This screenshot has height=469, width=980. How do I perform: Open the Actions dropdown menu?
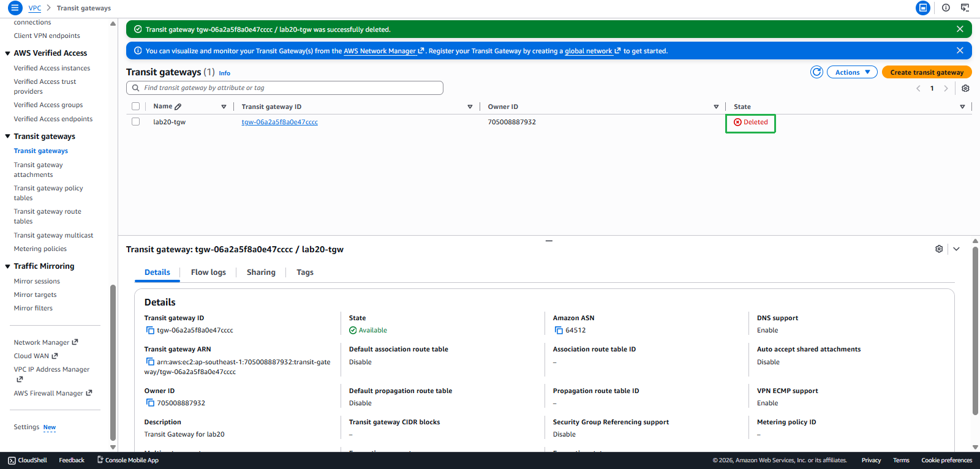click(x=852, y=72)
